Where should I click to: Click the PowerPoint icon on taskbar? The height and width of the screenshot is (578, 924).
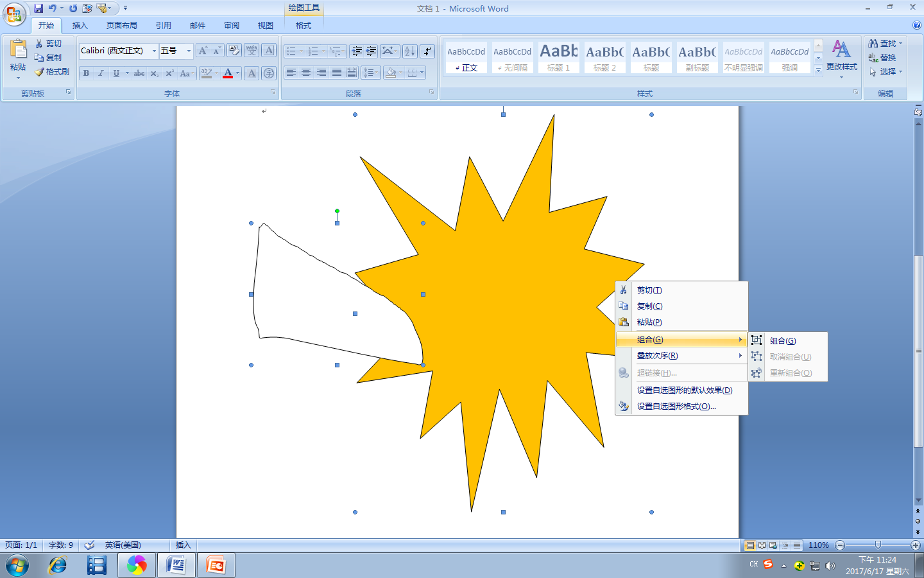click(x=216, y=565)
